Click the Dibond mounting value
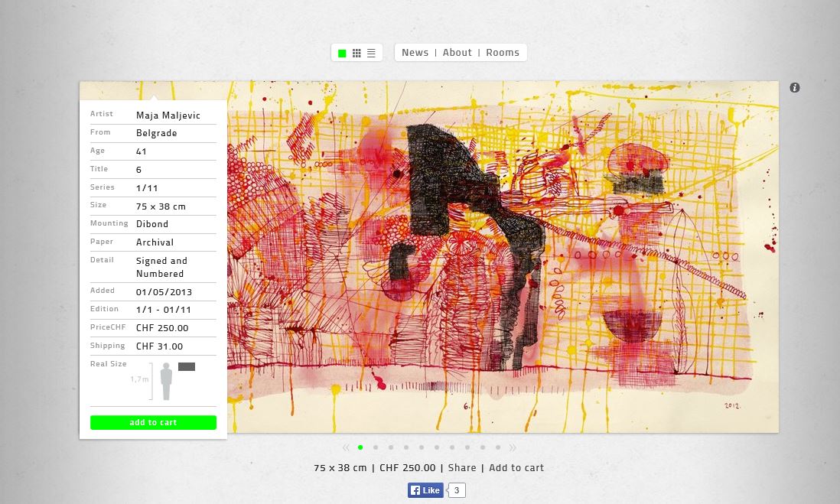 click(152, 224)
